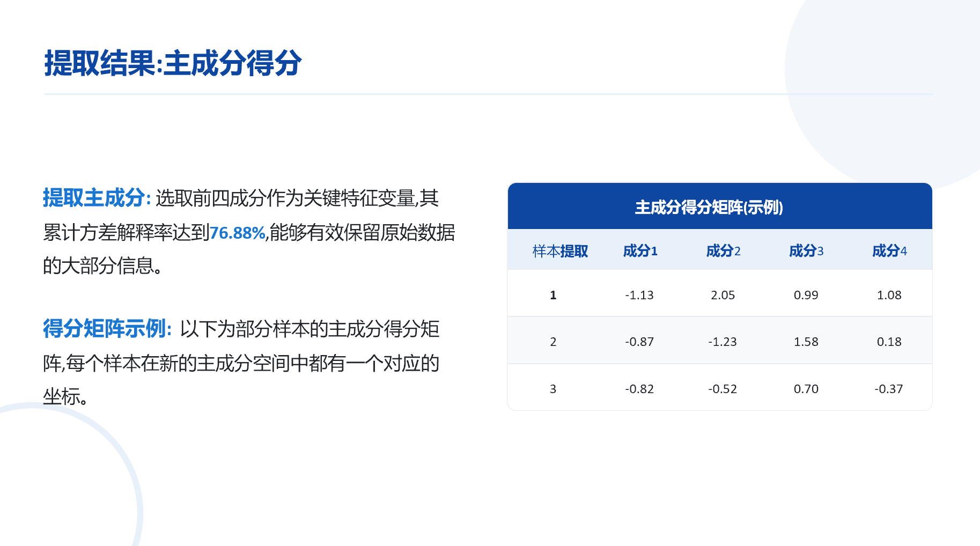Click the highlighted value 76.88%
Screen dimensions: 980x546
point(237,233)
